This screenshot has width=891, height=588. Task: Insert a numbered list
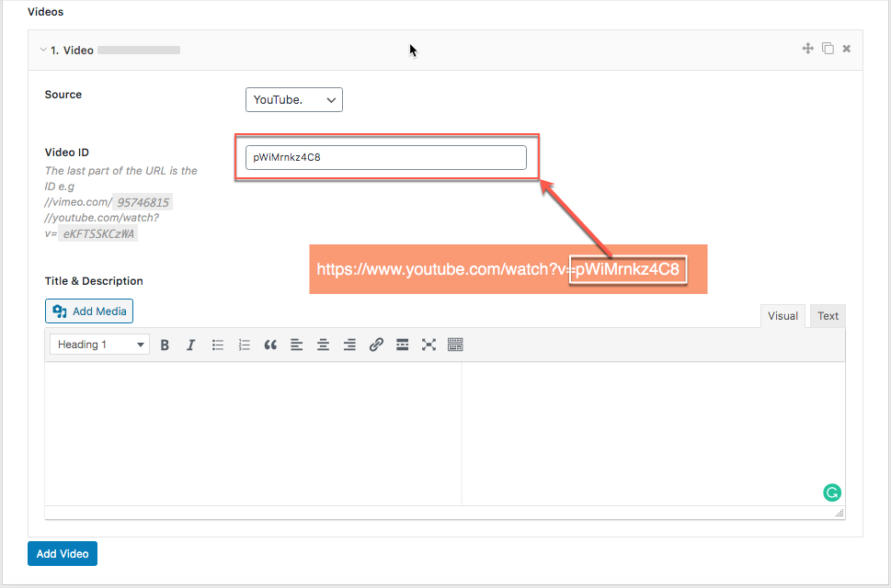(245, 345)
